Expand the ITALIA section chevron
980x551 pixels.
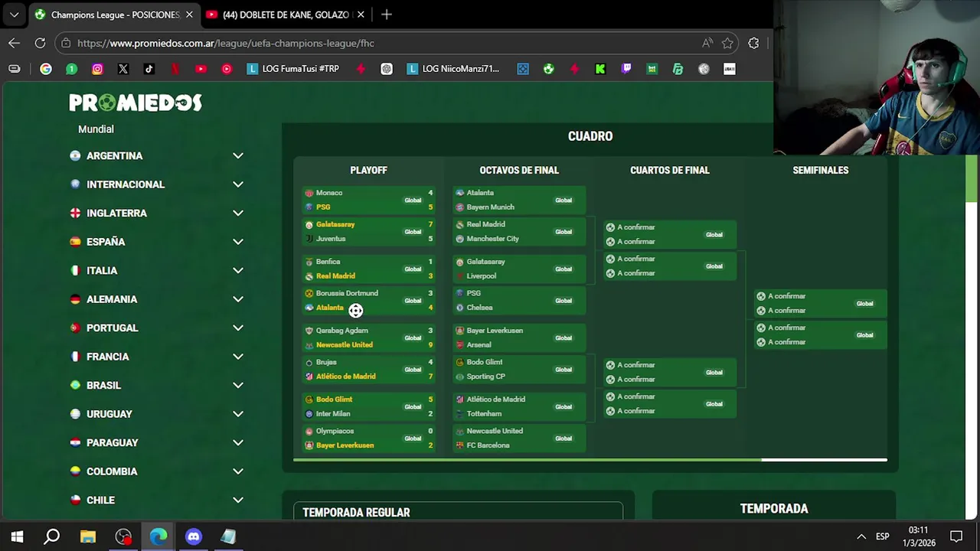pos(238,270)
